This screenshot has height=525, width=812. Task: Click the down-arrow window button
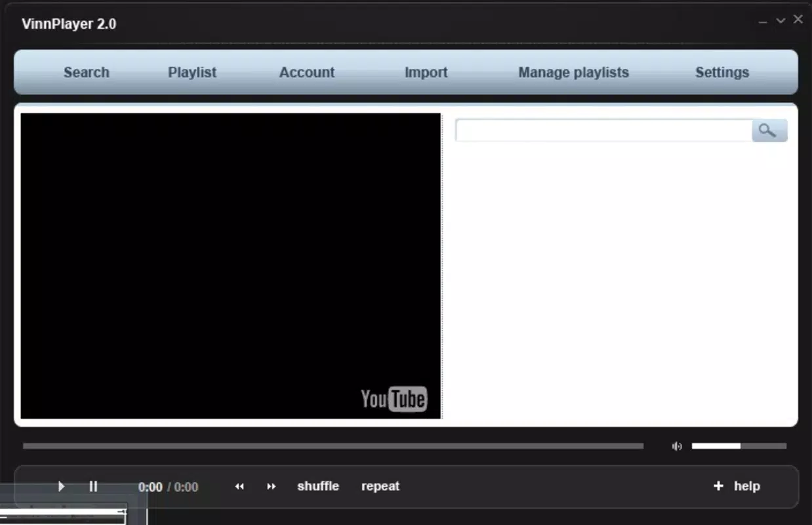[x=781, y=20]
